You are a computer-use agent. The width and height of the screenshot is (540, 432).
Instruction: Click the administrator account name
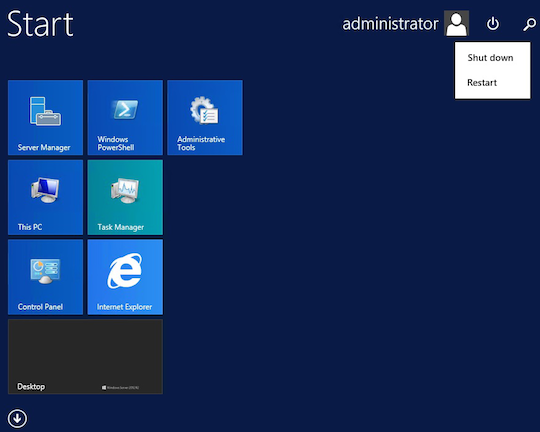(x=390, y=24)
